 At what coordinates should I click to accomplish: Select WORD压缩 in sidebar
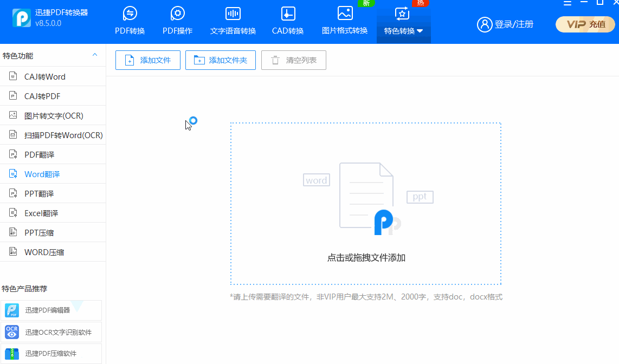pos(53,252)
